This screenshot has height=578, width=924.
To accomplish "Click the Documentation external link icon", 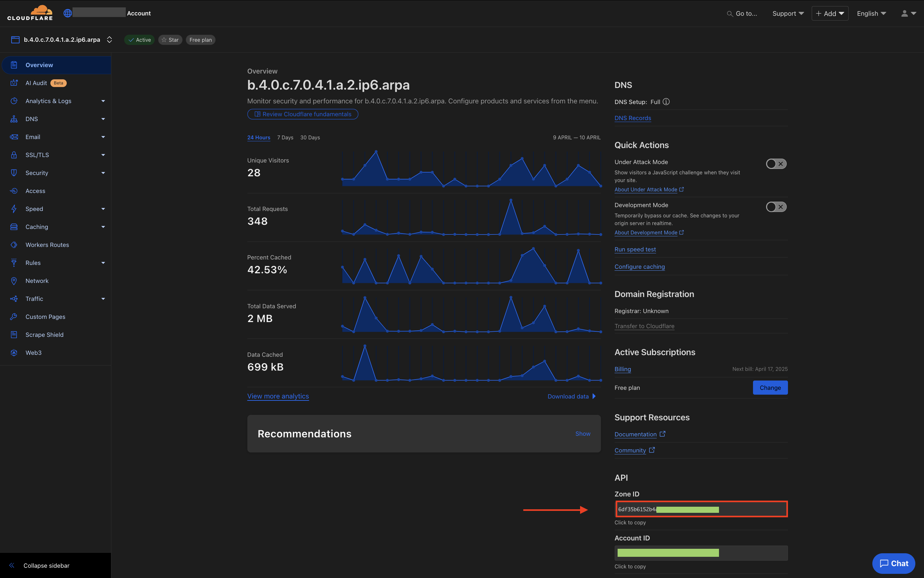I will [x=663, y=434].
